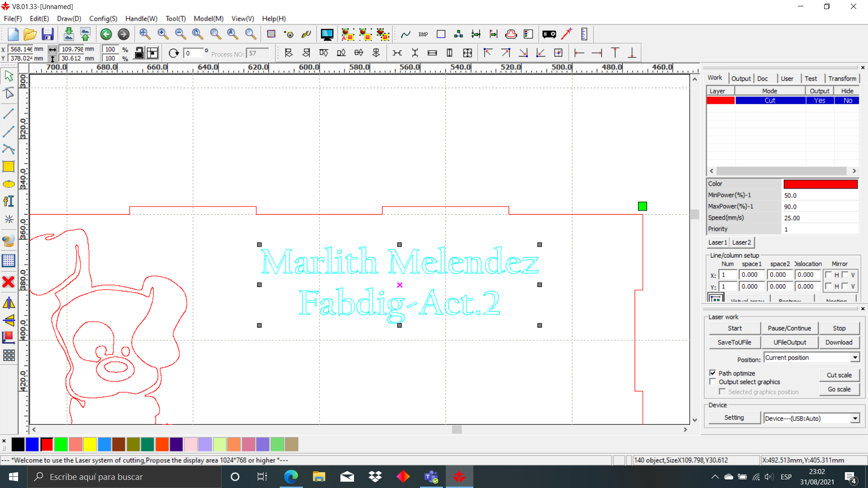The height and width of the screenshot is (488, 868).
Task: Enable Output select graphics checkbox
Action: point(713,382)
